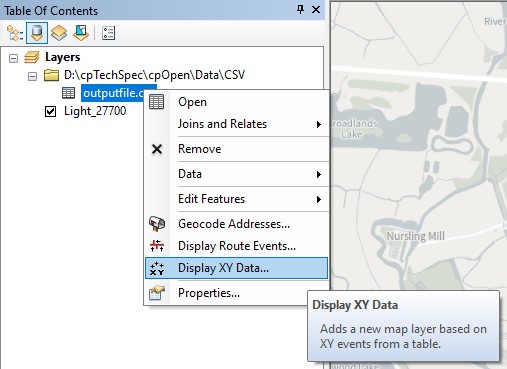The image size is (507, 369).
Task: Click the Geocode Addresses mailbox icon
Action: pyautogui.click(x=157, y=224)
